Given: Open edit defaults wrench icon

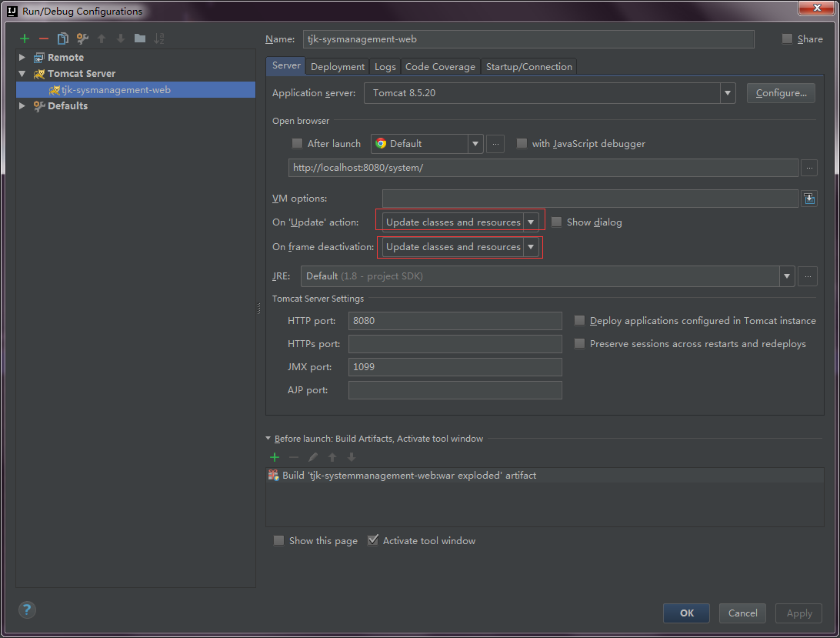Looking at the screenshot, I should point(82,38).
